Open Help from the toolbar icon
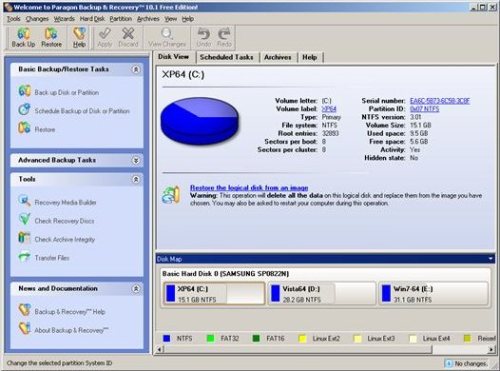Viewport: 500px width, 371px height. click(x=79, y=37)
